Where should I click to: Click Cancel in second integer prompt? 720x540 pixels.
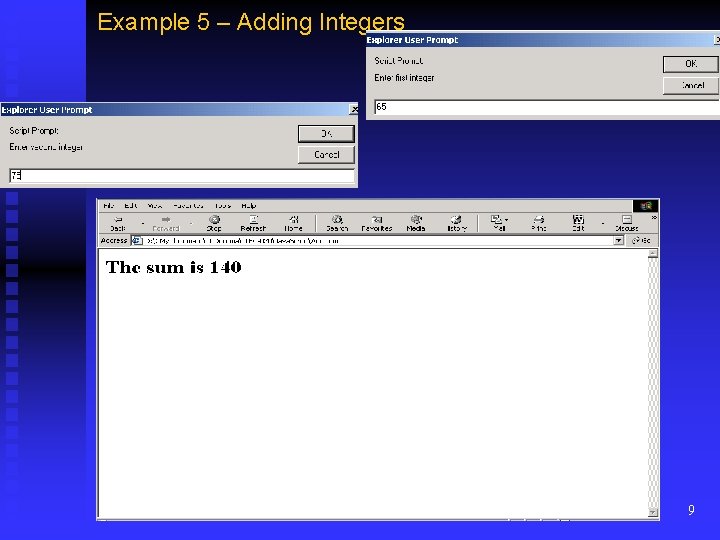pos(326,155)
